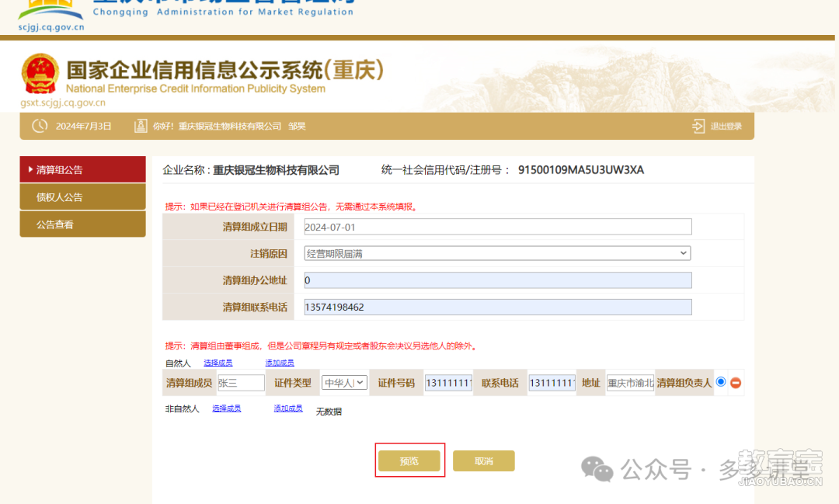Click 退出登录 link
Screen dimensions: 839x504
tap(726, 127)
